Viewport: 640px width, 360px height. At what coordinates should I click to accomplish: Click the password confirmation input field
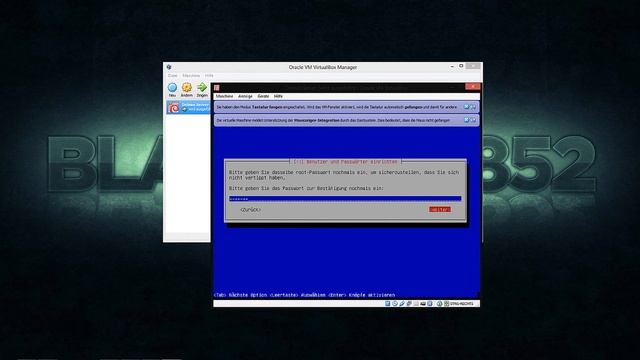point(345,199)
